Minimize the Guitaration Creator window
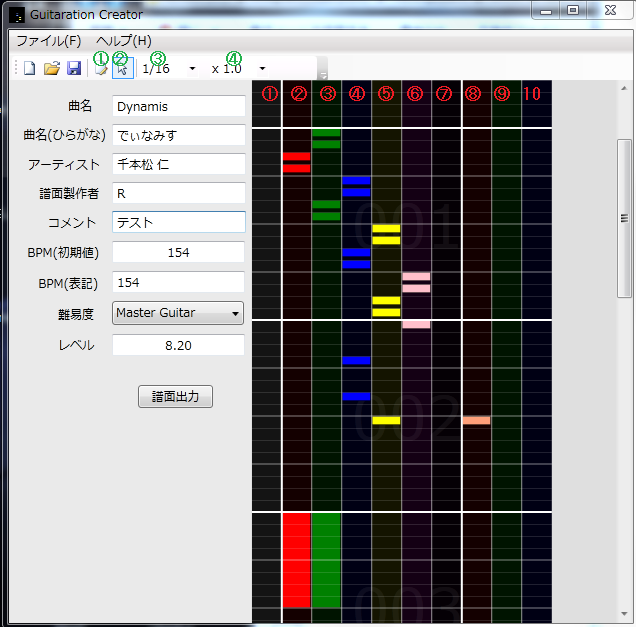The image size is (636, 627). [546, 11]
